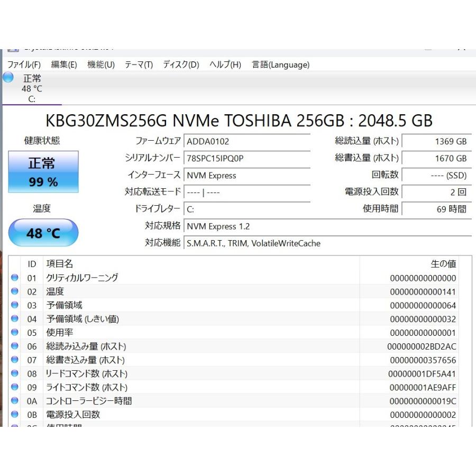Click the 回転数 value ---- (SSD)
This screenshot has width=476, height=476.
[436, 175]
